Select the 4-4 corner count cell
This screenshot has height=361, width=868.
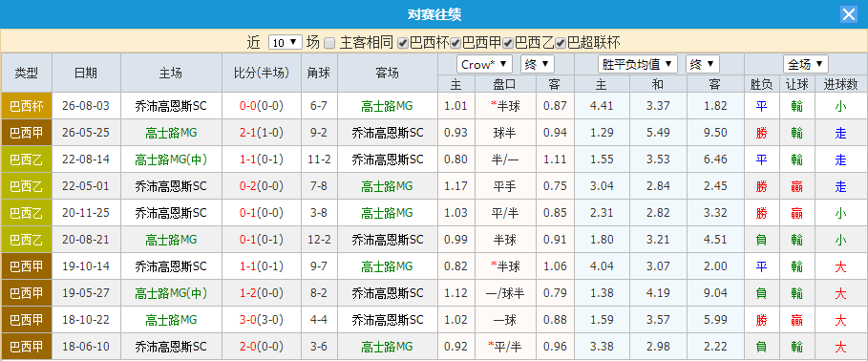pos(319,320)
